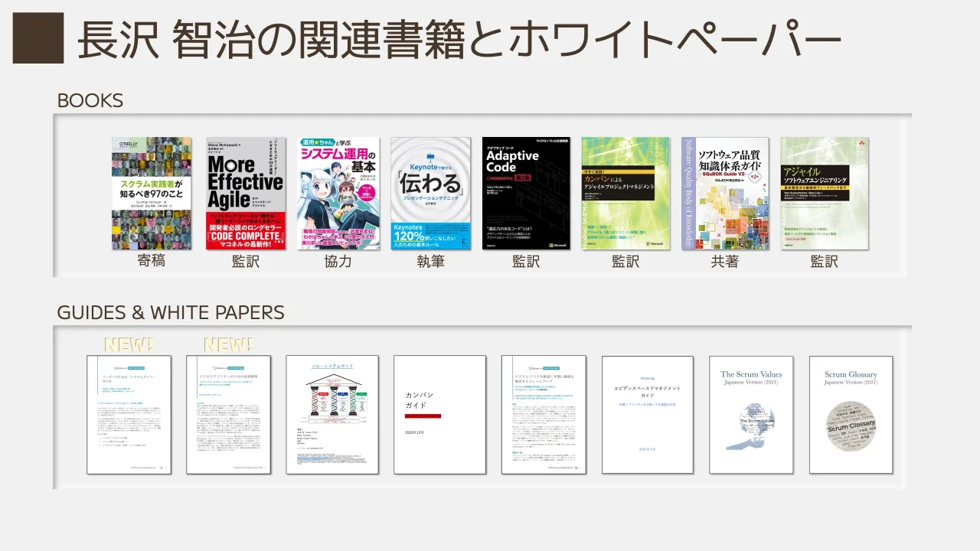Open the ビジネスアジリティのための投資戦略 white paper
Screen dimensions: 980x551
point(228,415)
